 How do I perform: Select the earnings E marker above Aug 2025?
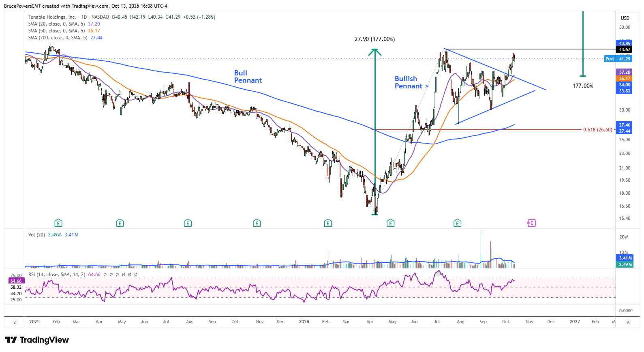click(188, 223)
